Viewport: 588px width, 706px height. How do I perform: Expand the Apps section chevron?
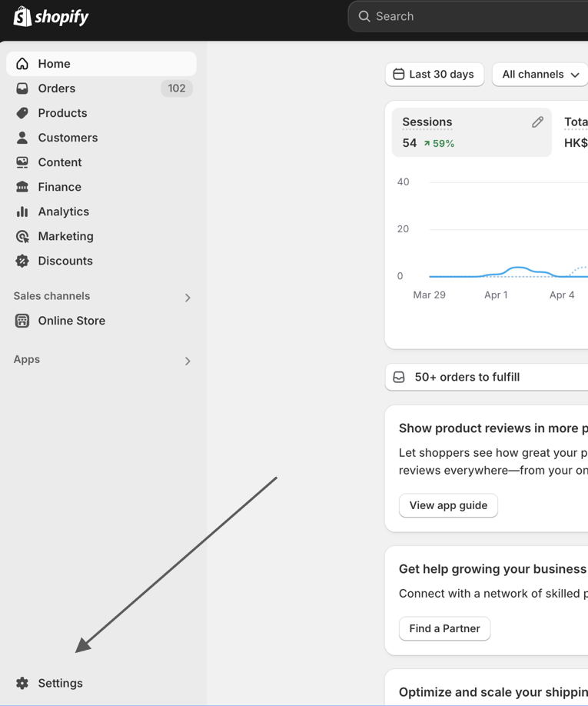pos(188,361)
